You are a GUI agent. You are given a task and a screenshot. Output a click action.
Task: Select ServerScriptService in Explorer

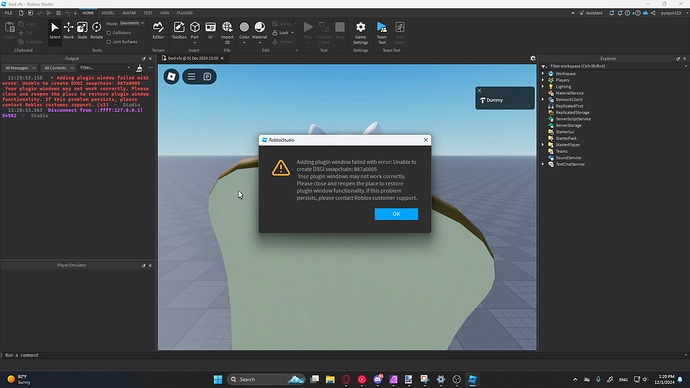click(573, 119)
